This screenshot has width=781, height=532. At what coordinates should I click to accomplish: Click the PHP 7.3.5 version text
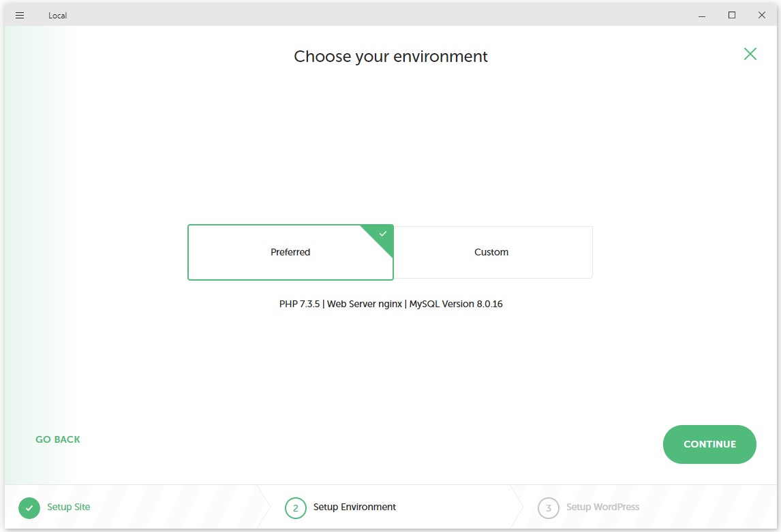tap(299, 304)
